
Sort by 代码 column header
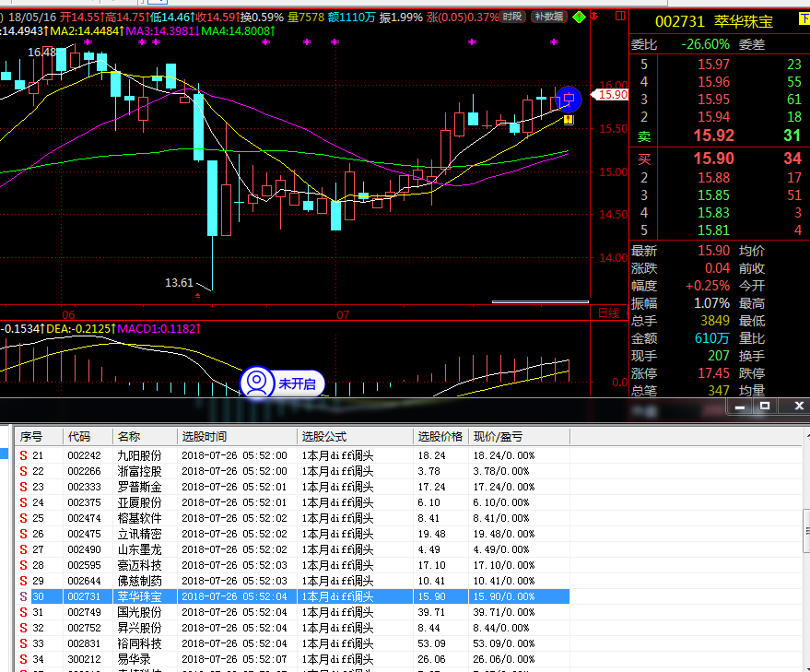88,437
